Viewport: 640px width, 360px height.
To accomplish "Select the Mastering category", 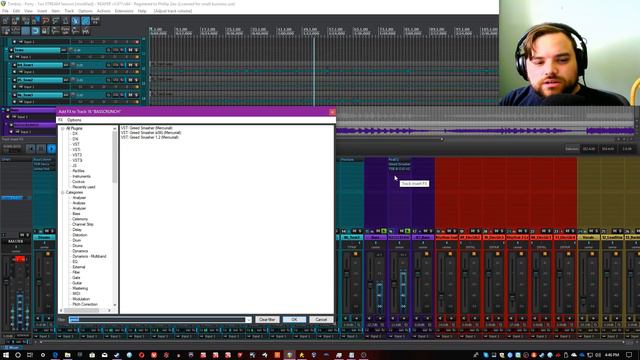I will click(x=80, y=288).
